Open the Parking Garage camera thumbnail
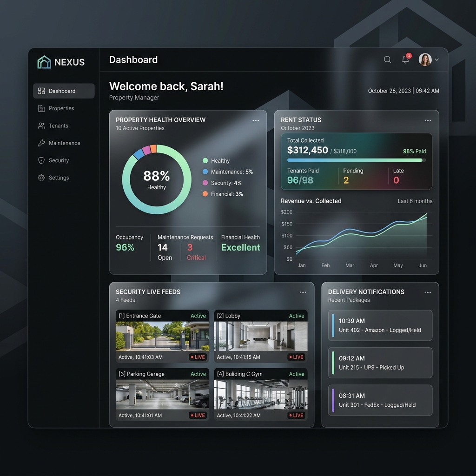This screenshot has height=476, width=476. 162,394
